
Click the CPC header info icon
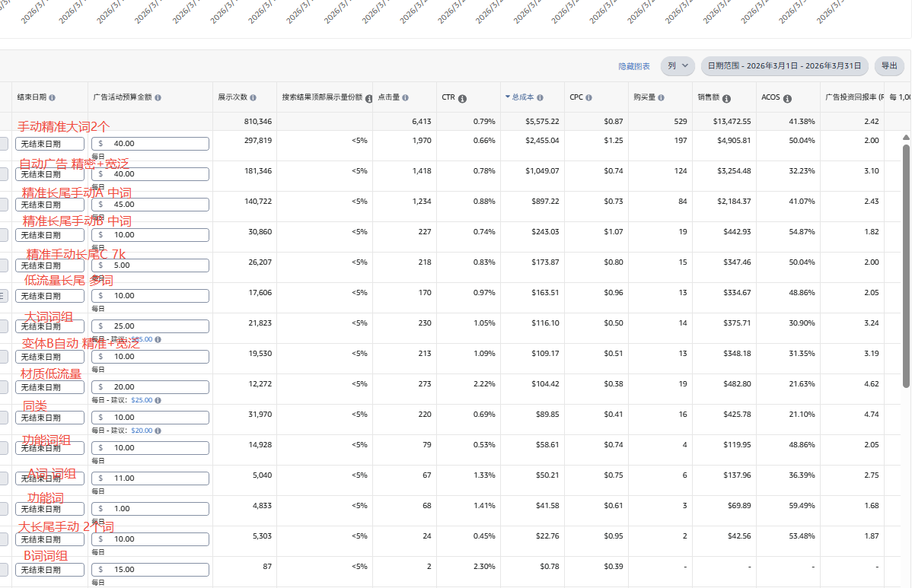[x=589, y=97]
